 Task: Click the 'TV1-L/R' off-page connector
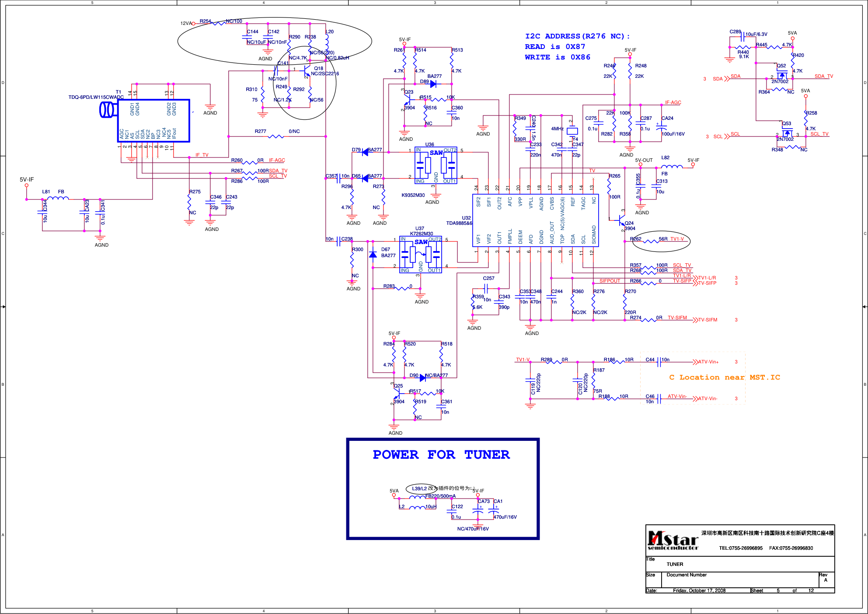[x=704, y=278]
